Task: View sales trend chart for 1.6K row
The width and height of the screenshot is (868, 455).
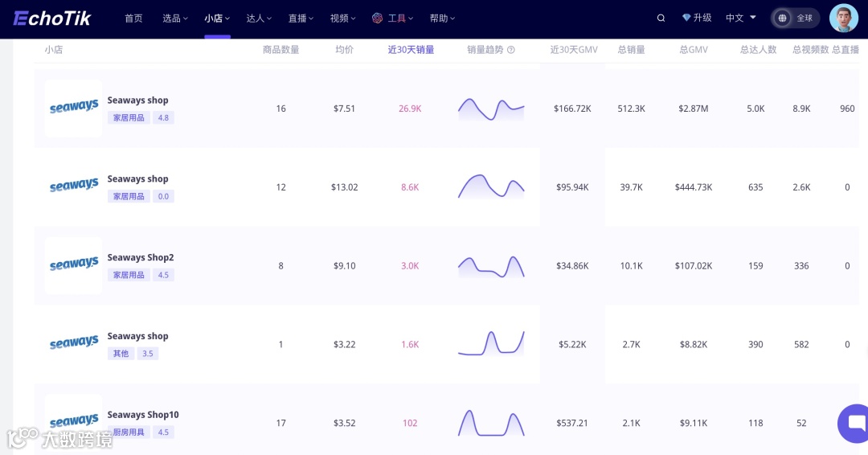Action: pos(491,342)
